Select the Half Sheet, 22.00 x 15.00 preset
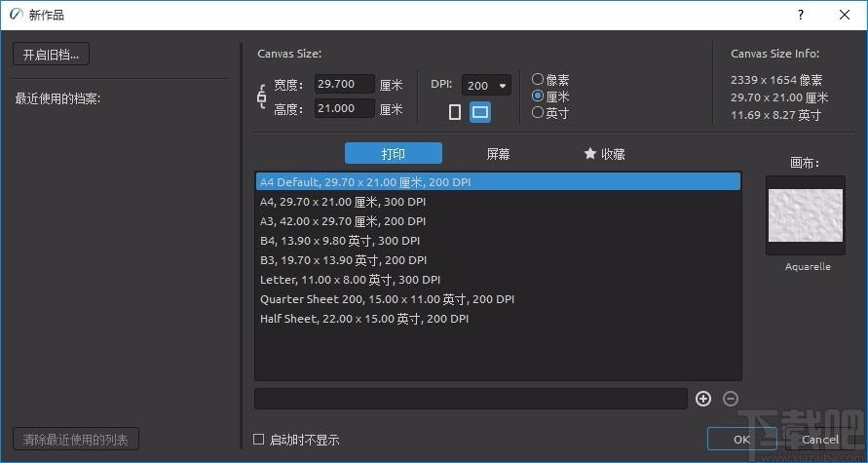 coord(498,319)
